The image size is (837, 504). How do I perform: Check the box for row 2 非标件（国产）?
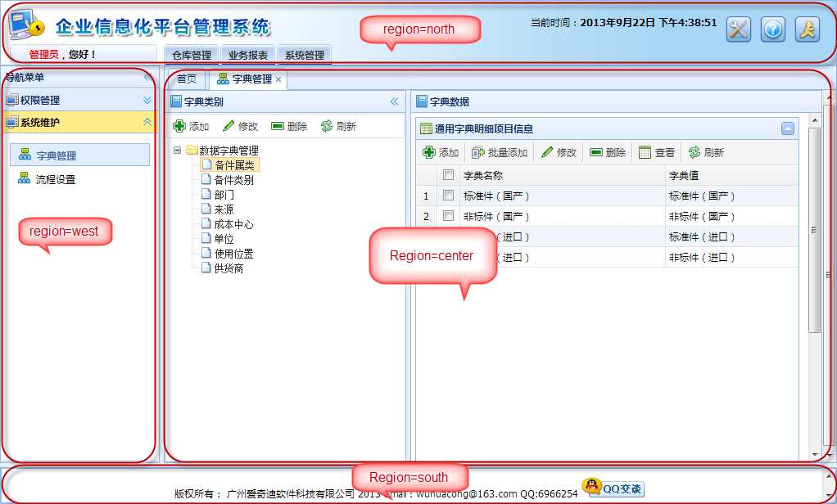click(449, 215)
